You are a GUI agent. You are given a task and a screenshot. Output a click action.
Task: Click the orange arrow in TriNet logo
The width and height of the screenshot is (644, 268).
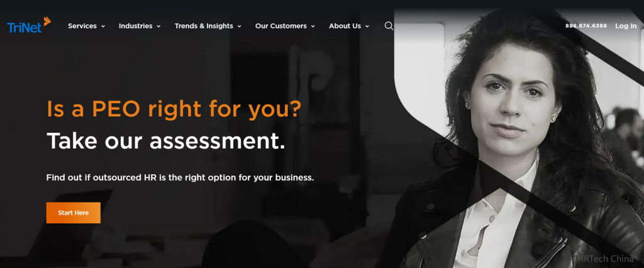pyautogui.click(x=47, y=21)
